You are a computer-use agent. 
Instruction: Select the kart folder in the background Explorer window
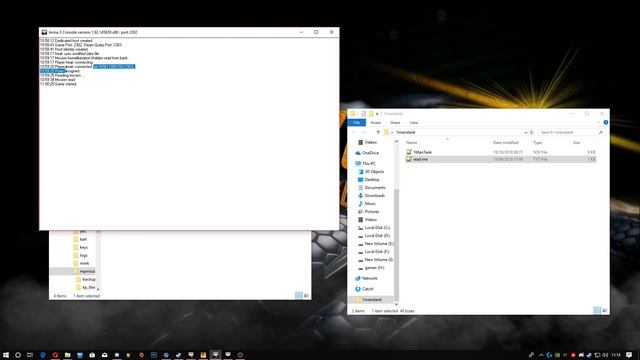[83, 239]
